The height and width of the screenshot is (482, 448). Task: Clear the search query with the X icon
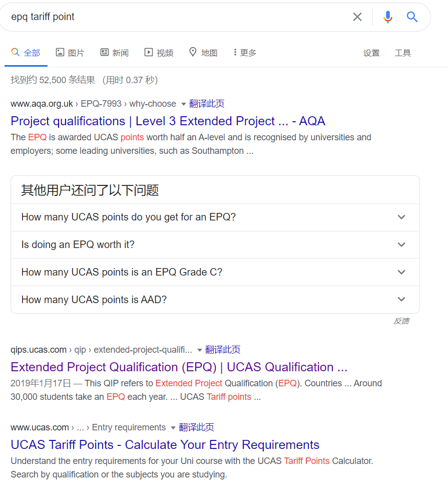(x=357, y=17)
